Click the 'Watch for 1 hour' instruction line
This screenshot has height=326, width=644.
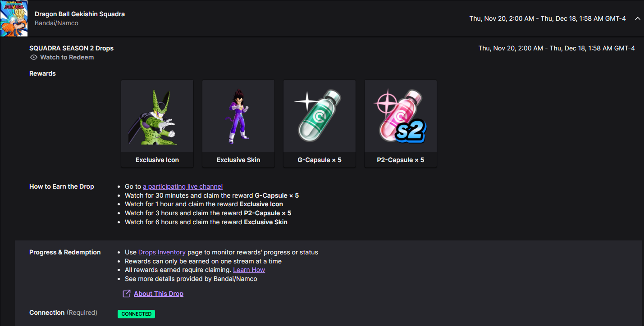[x=204, y=204]
